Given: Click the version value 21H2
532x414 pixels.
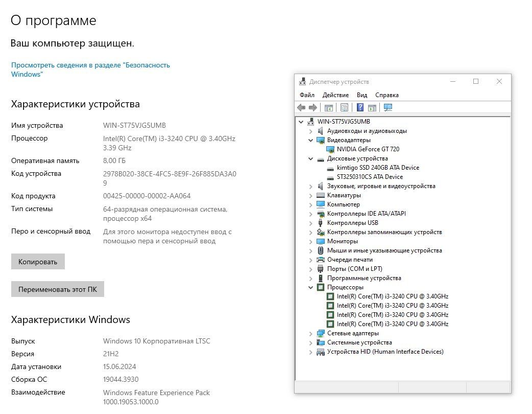Looking at the screenshot, I should pos(111,354).
